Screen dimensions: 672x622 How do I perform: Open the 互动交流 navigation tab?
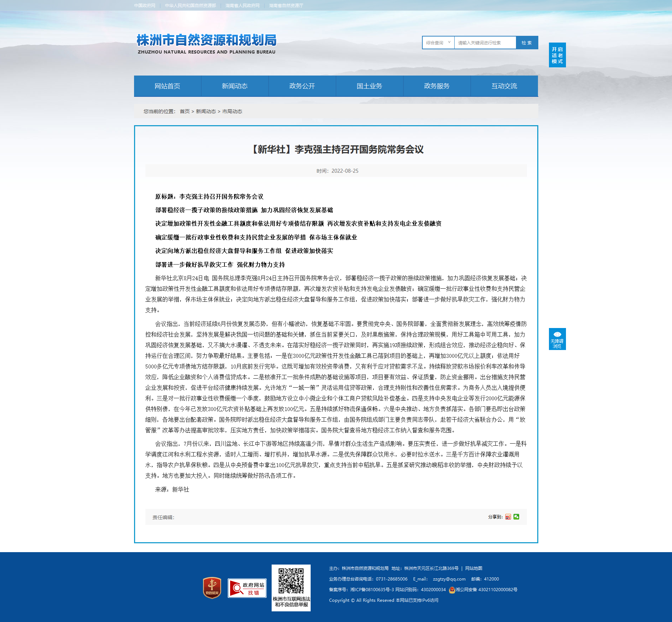pos(504,86)
